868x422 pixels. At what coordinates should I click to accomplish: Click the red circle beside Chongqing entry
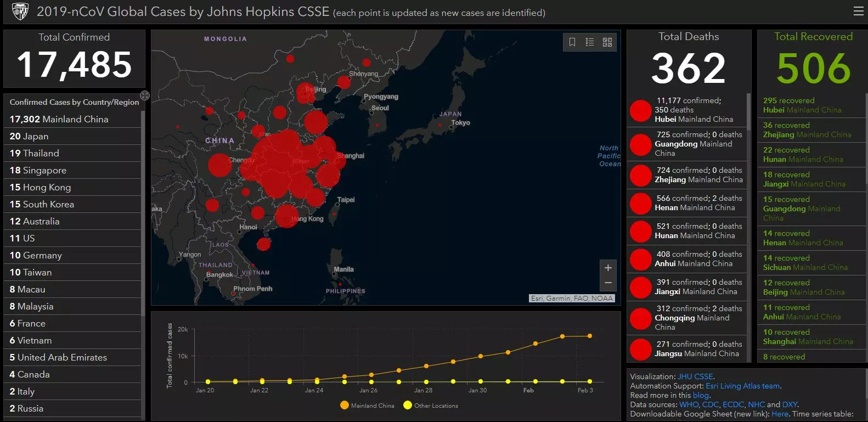pyautogui.click(x=640, y=318)
